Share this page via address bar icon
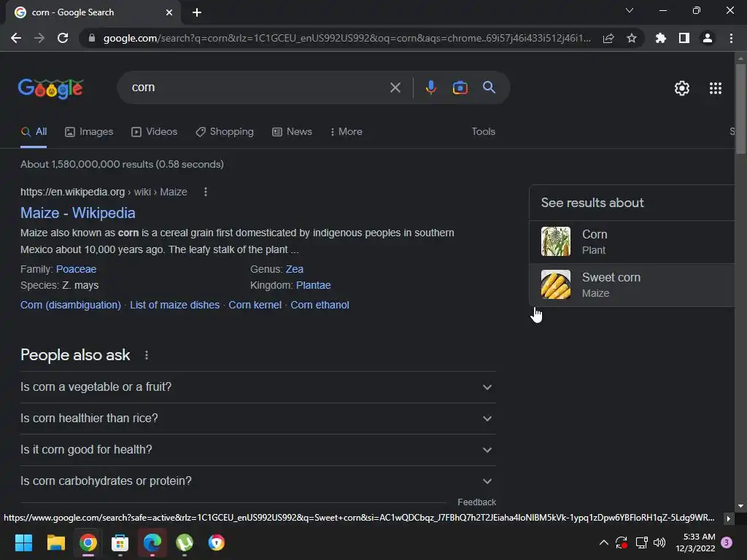The image size is (747, 560). point(608,38)
